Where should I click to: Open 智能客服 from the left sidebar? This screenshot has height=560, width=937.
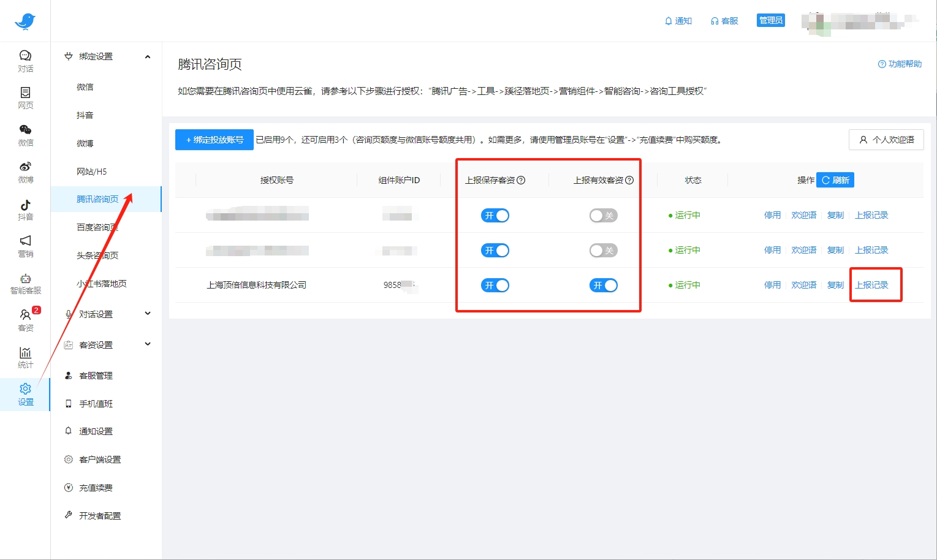coord(25,282)
